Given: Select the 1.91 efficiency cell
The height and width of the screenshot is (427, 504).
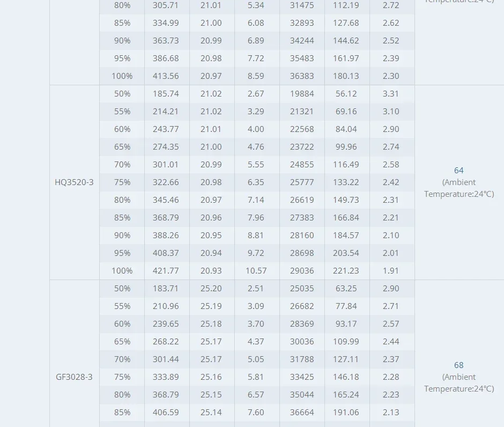Looking at the screenshot, I should 391,271.
